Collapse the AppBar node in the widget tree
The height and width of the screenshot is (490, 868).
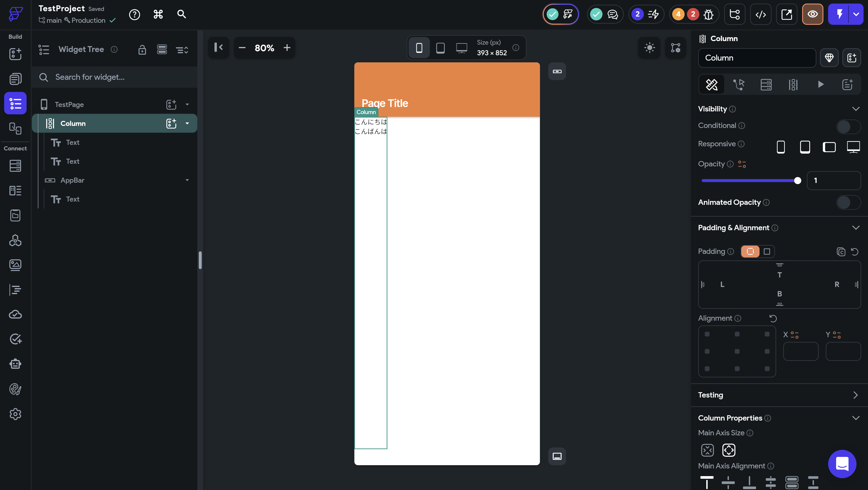pyautogui.click(x=187, y=180)
